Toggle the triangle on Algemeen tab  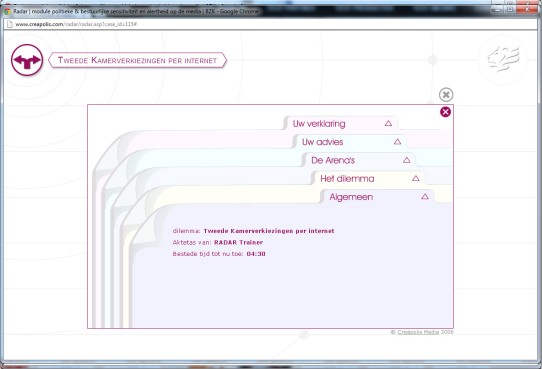tap(425, 197)
